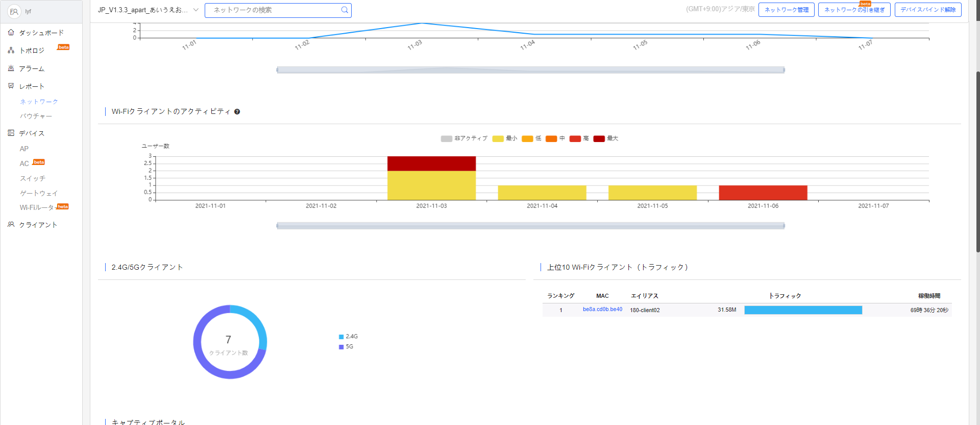980x425 pixels.
Task: Click the Device icon in sidebar
Action: [x=11, y=133]
